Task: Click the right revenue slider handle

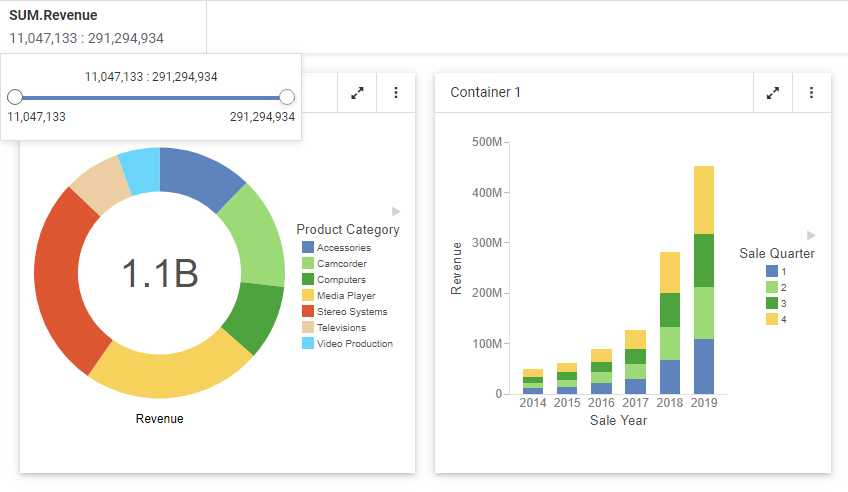Action: [x=287, y=97]
